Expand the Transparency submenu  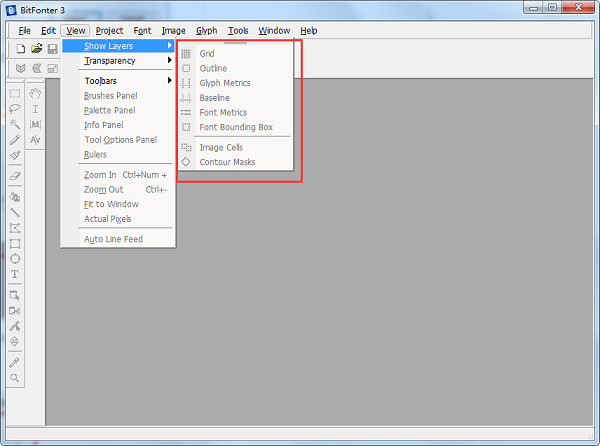coord(118,60)
